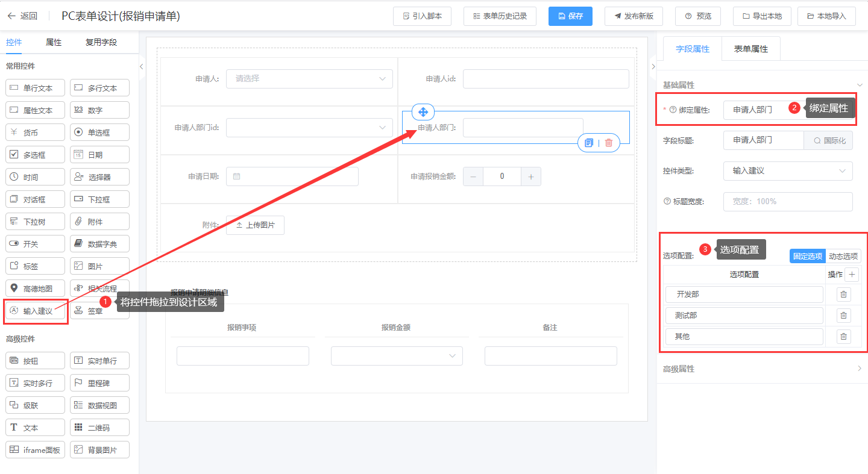Image resolution: width=868 pixels, height=474 pixels.
Task: Pick the 对话框 control
Action: (x=35, y=199)
